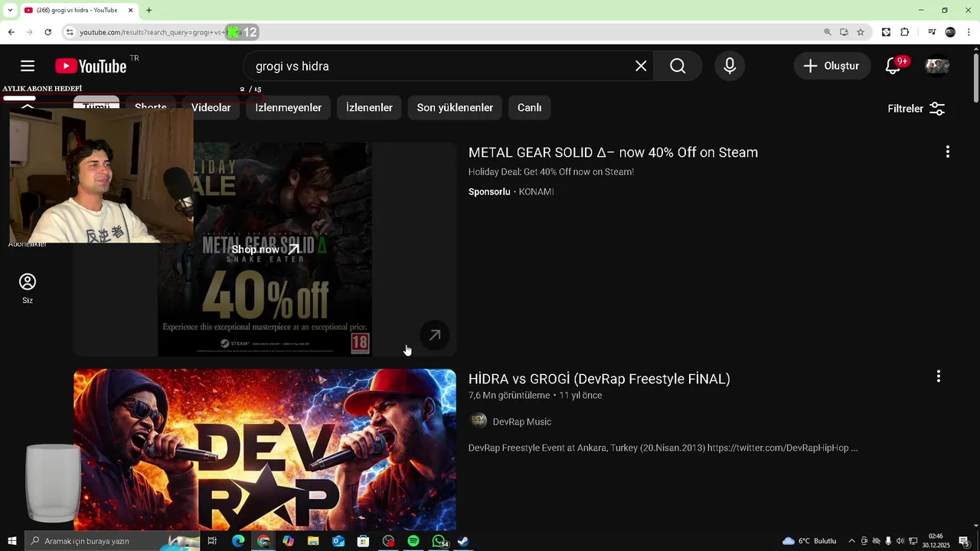Open the Metal Gear Solid ad title

613,152
